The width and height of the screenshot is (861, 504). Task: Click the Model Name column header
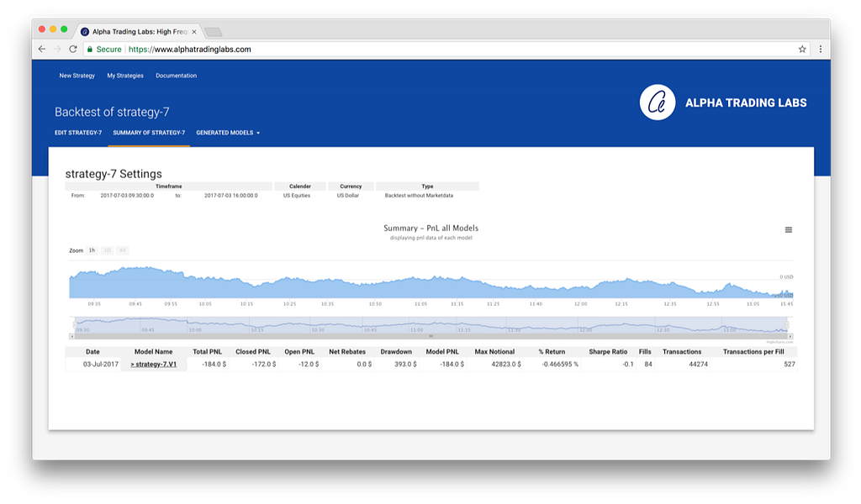click(153, 351)
